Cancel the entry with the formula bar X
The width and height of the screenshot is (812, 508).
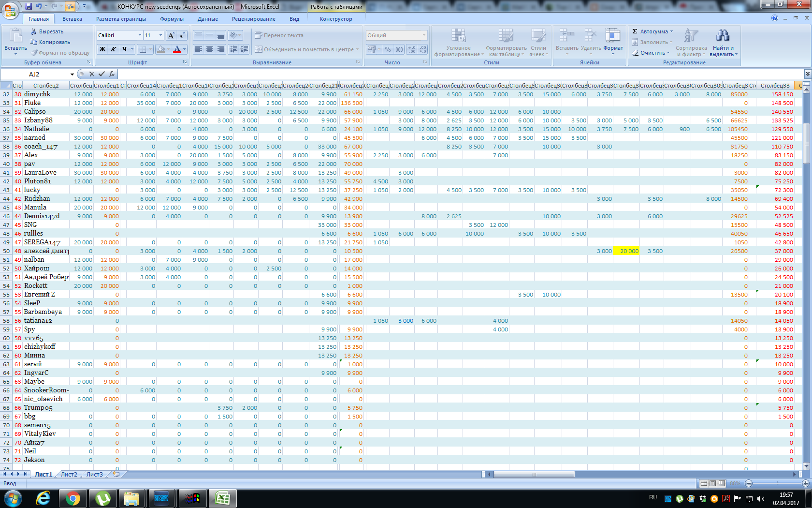91,74
